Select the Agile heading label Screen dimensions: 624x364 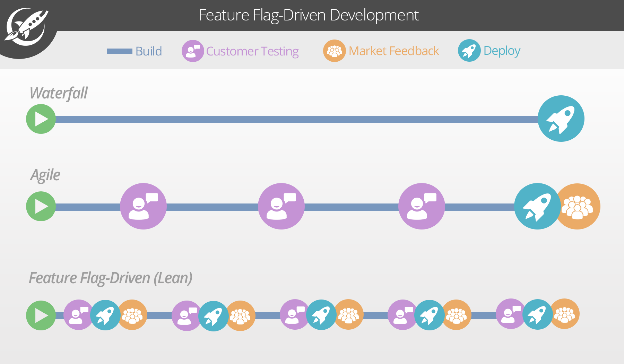click(x=45, y=175)
